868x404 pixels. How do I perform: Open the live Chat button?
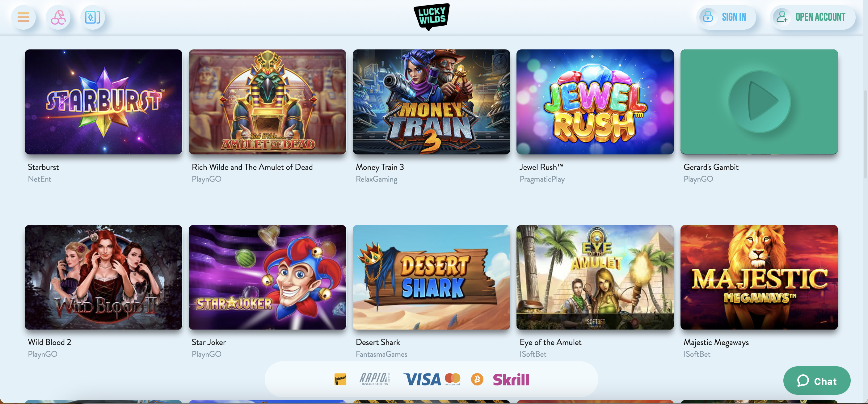click(817, 381)
